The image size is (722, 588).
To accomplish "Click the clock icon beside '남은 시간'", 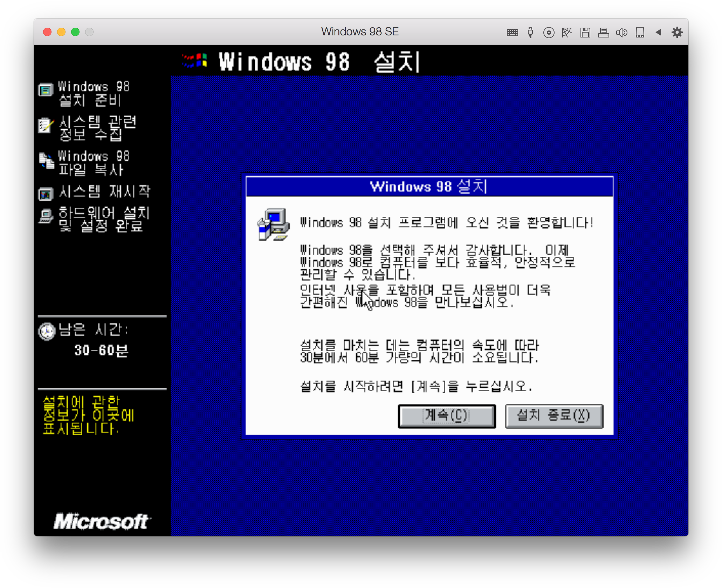I will pos(47,331).
